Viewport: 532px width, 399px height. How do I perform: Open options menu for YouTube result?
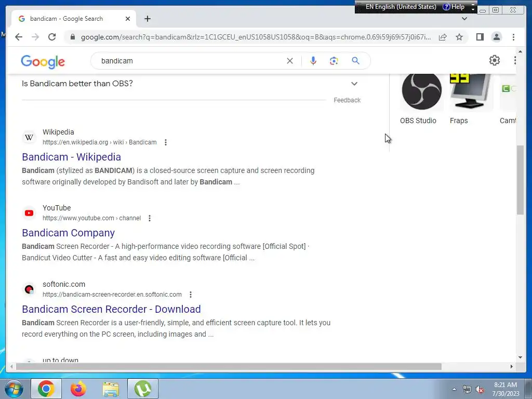click(150, 218)
